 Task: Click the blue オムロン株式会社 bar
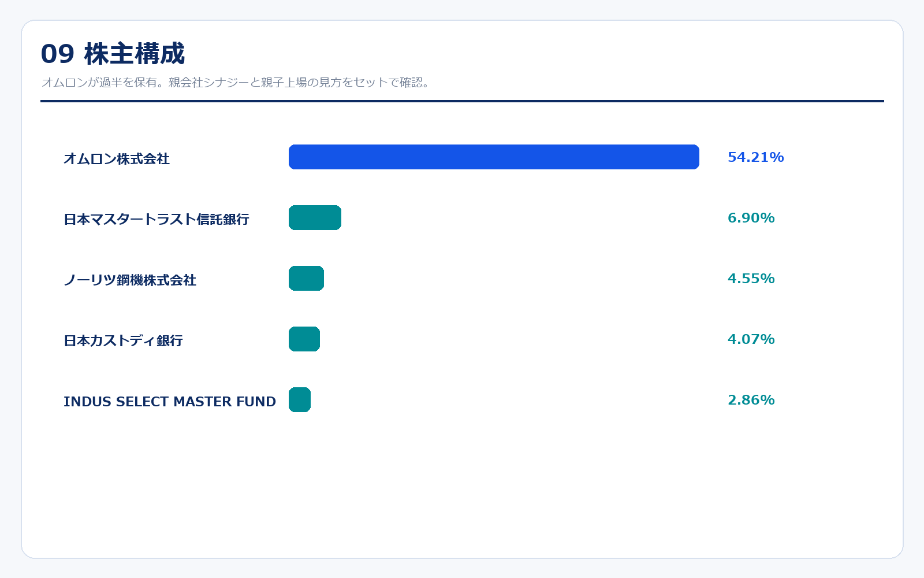[x=494, y=157]
